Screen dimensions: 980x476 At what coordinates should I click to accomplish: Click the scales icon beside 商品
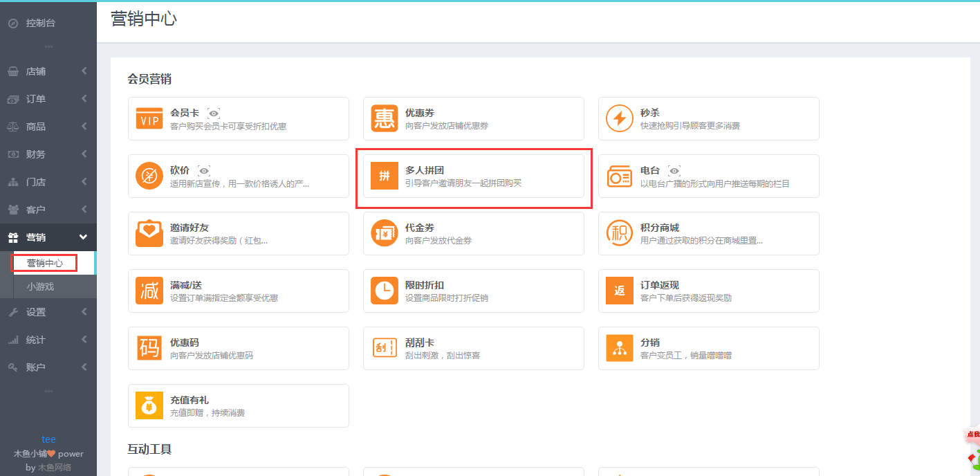click(x=12, y=127)
